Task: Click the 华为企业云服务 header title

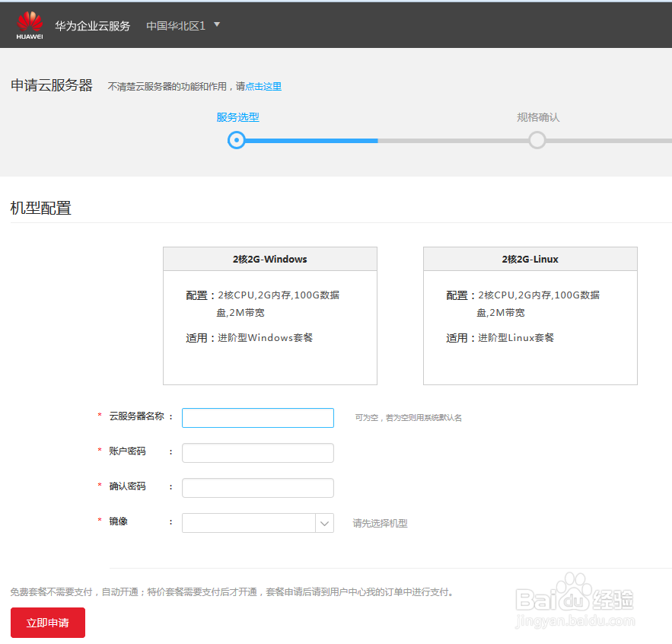Action: (x=92, y=25)
